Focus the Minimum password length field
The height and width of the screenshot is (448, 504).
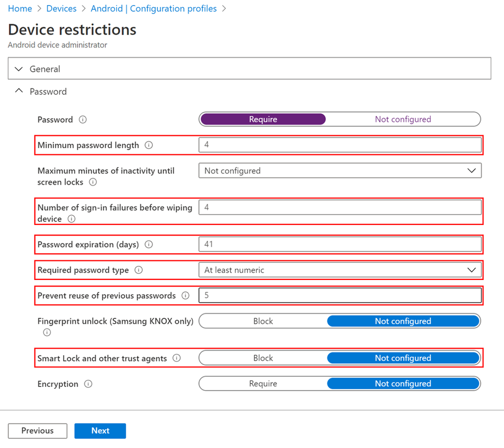340,145
